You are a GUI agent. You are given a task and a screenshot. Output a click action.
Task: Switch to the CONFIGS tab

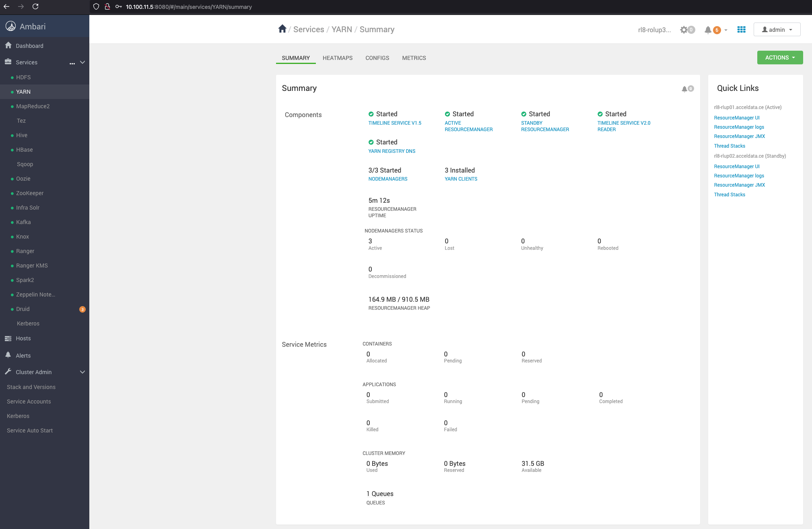(x=377, y=58)
